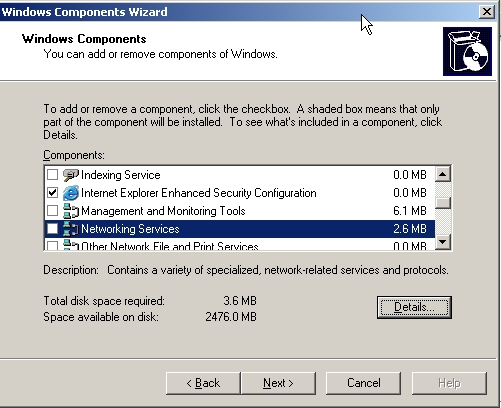Click the Management and Monitoring Tools icon

tap(71, 211)
